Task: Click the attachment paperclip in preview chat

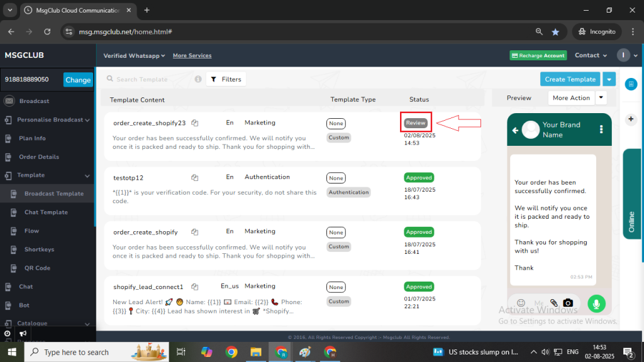Action: [x=553, y=303]
